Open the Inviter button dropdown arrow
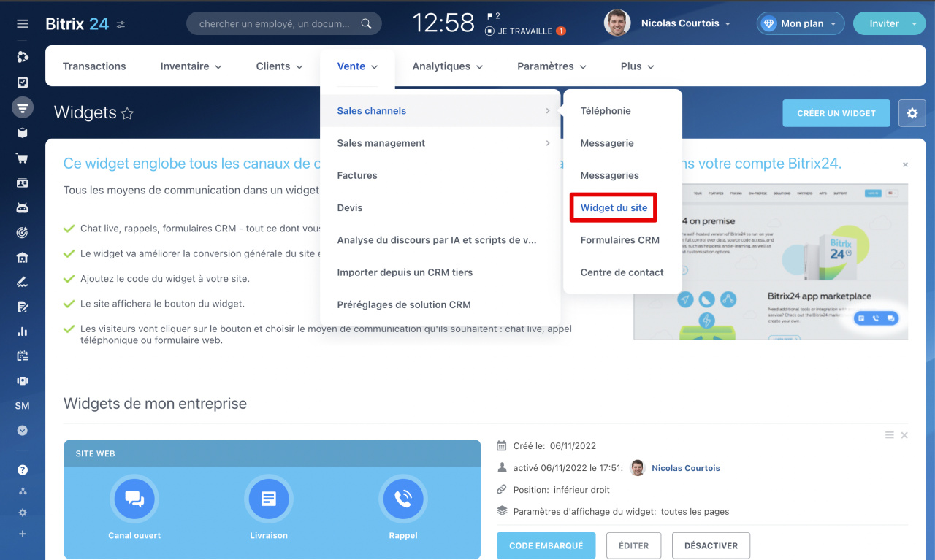This screenshot has height=560, width=935. pos(914,24)
